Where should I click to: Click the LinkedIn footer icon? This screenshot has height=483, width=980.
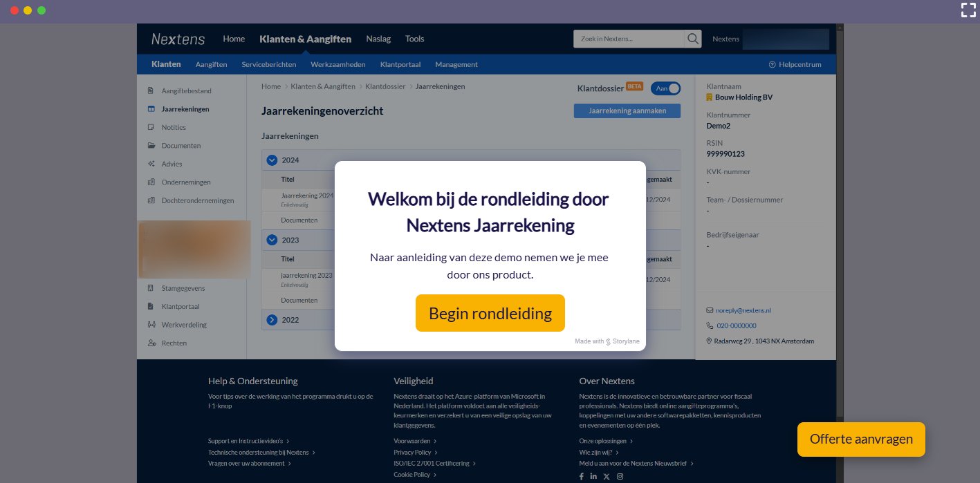coord(594,477)
